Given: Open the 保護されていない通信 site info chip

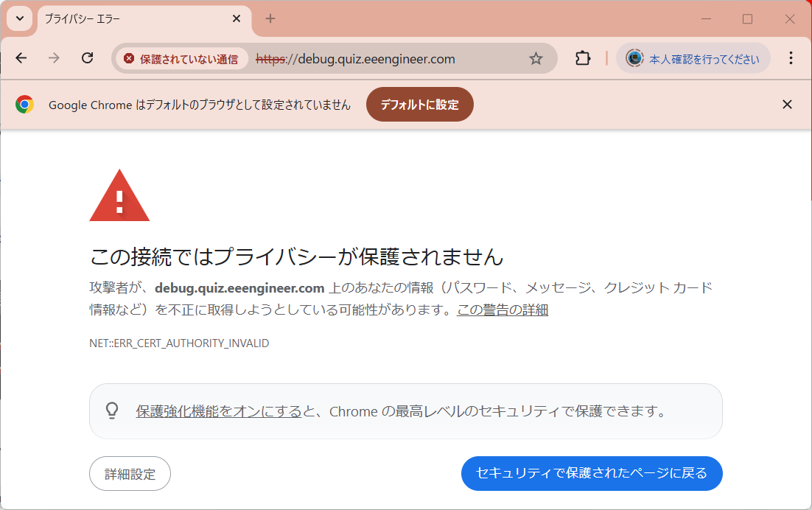Looking at the screenshot, I should (x=181, y=59).
